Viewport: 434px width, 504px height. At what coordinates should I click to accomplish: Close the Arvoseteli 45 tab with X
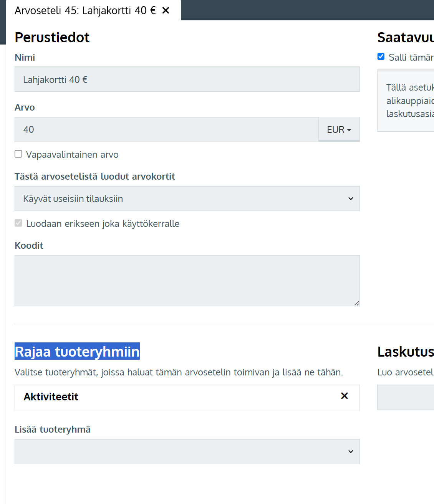click(x=166, y=10)
